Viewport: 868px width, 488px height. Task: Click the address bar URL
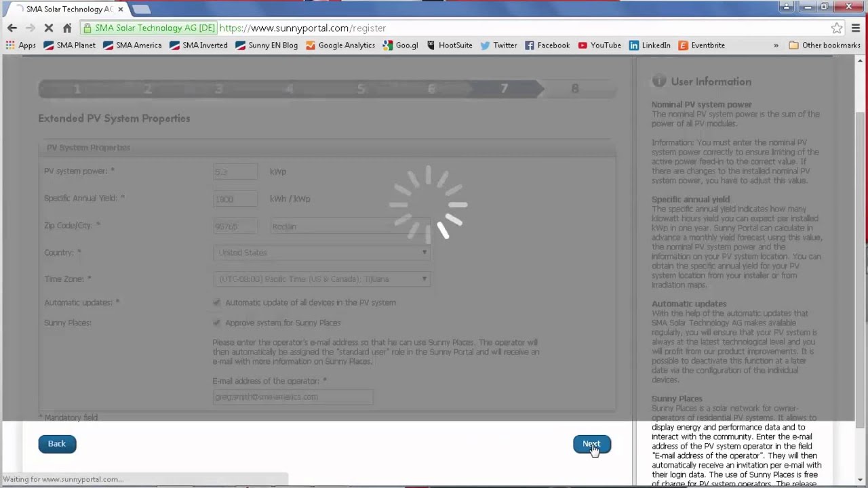pos(302,28)
